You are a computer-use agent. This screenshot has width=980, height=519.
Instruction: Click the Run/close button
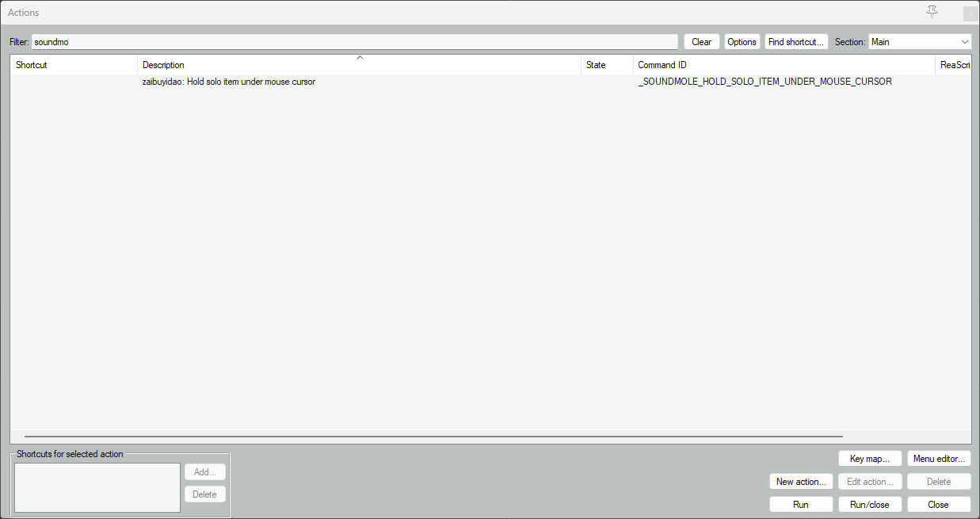point(870,505)
